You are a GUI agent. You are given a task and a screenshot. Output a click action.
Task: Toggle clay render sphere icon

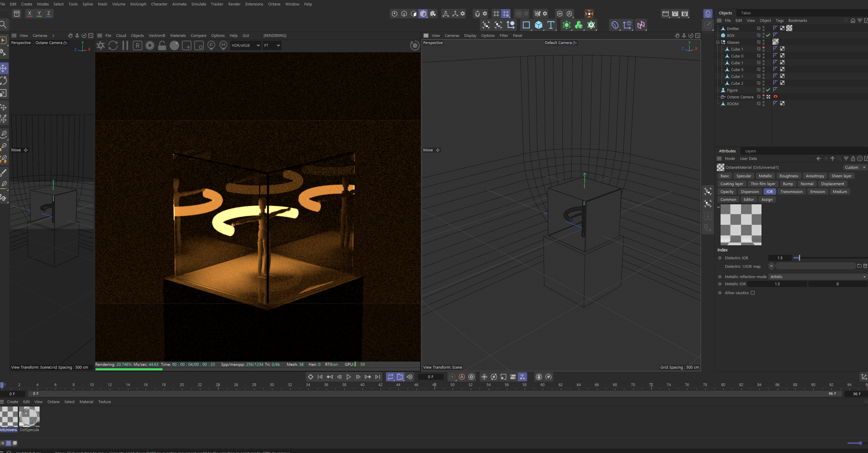pyautogui.click(x=174, y=45)
